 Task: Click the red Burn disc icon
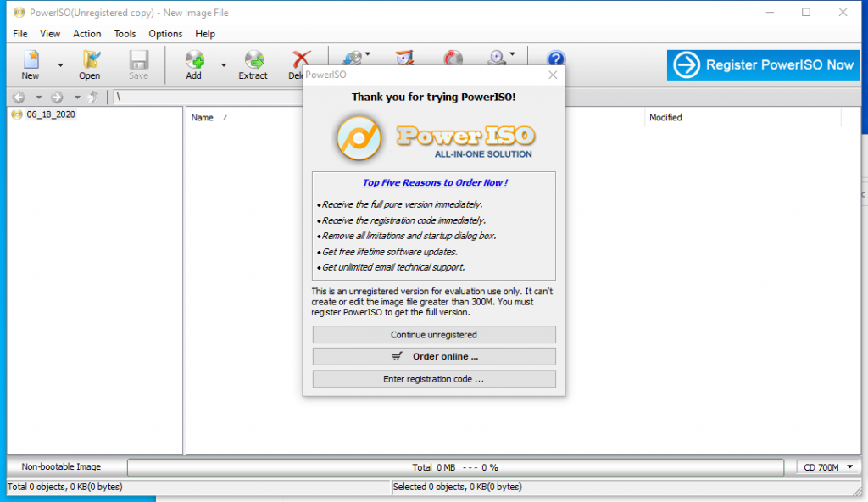click(453, 57)
